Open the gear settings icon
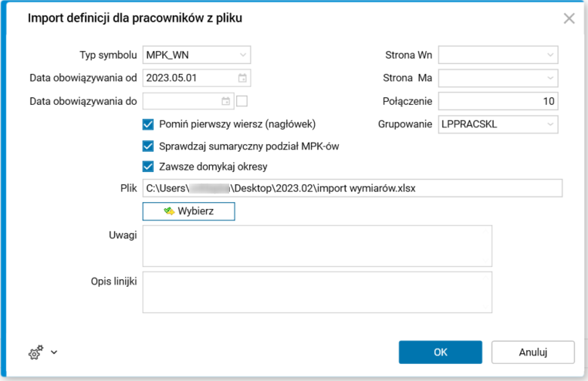 [x=36, y=352]
